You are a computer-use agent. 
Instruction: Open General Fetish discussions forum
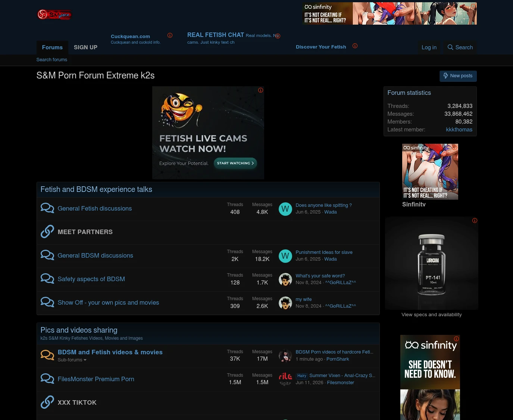pos(95,209)
